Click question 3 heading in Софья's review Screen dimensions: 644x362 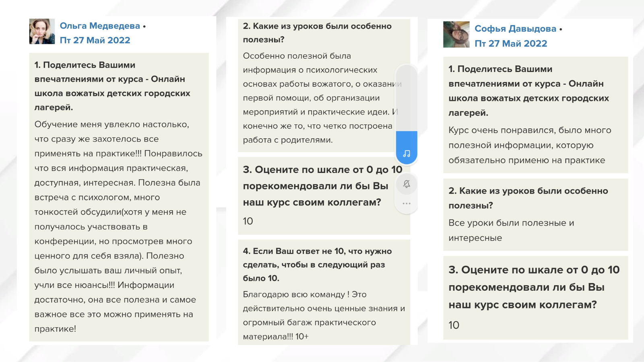point(534,287)
